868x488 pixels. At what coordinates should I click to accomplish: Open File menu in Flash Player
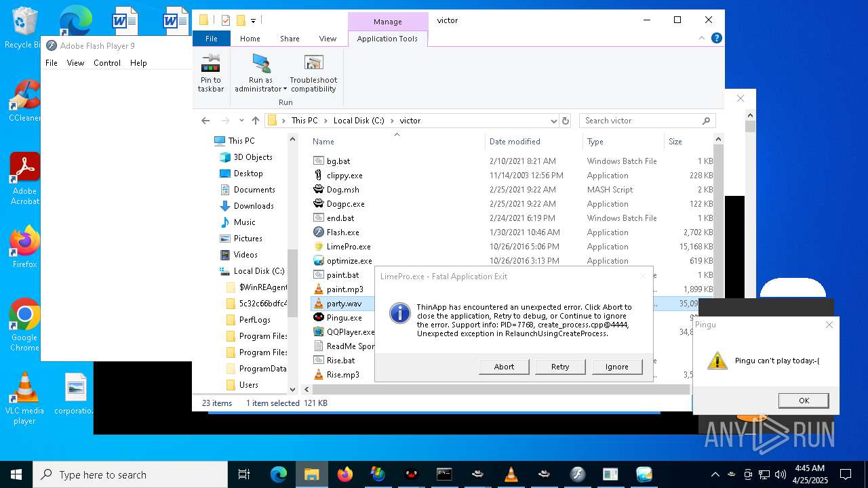[52, 63]
